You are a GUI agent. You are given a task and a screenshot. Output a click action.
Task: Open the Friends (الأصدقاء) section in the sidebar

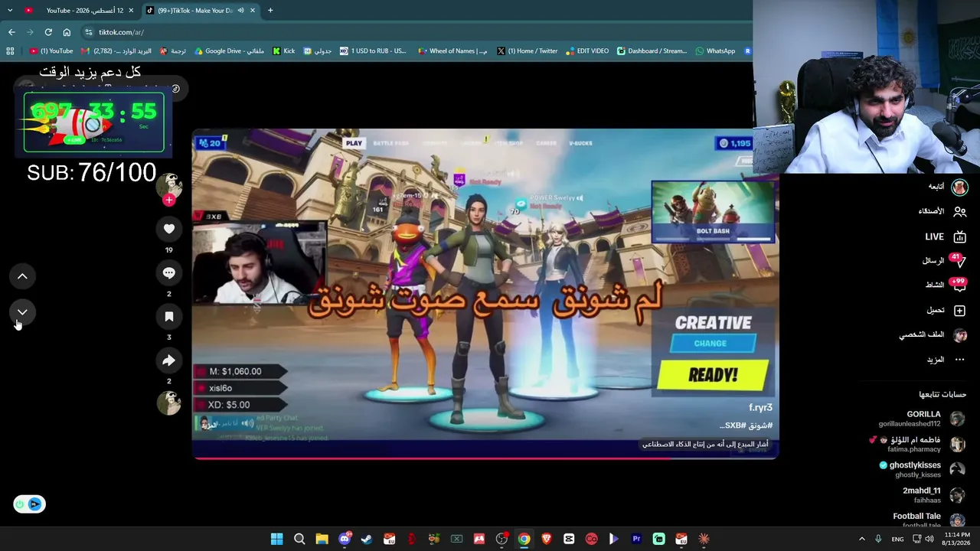[942, 211]
